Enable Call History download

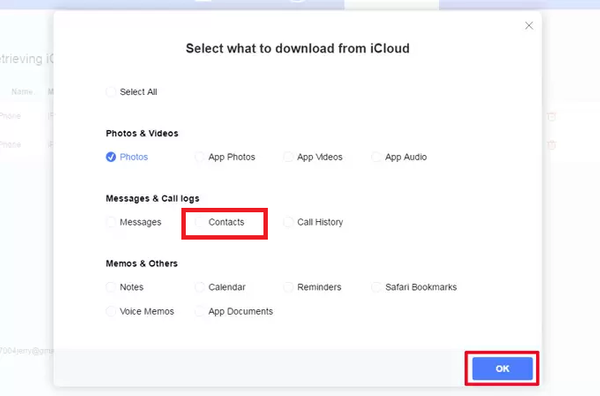point(288,222)
